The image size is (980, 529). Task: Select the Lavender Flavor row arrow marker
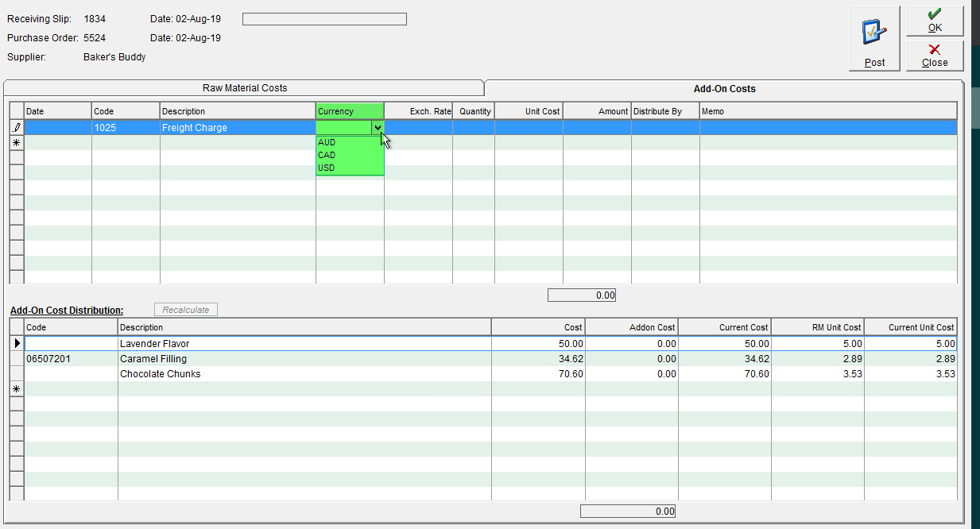click(17, 344)
